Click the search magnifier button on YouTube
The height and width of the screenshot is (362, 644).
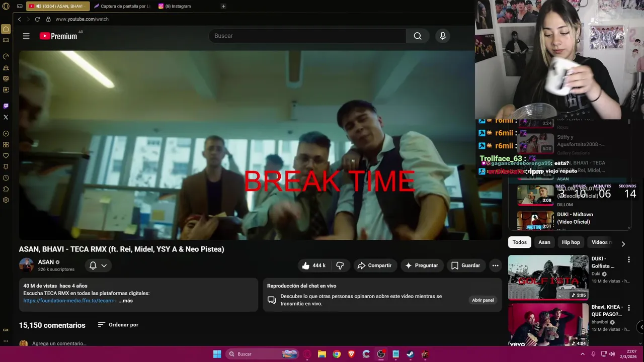click(418, 36)
